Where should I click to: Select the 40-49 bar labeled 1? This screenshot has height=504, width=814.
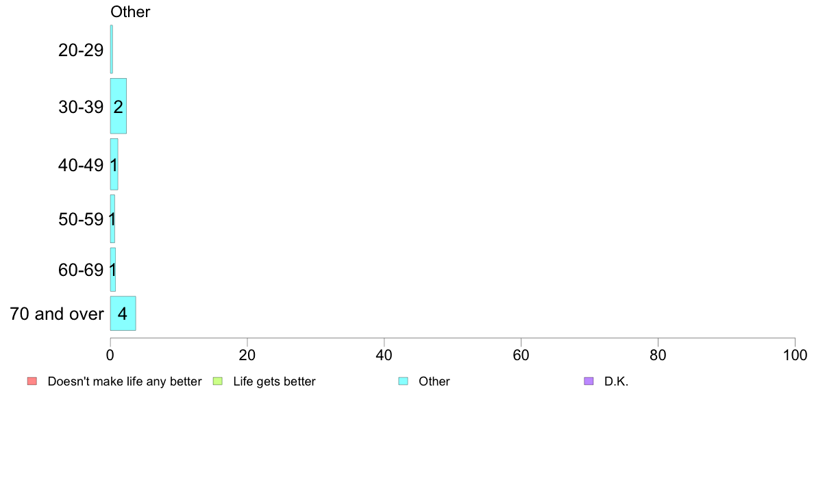pos(114,164)
